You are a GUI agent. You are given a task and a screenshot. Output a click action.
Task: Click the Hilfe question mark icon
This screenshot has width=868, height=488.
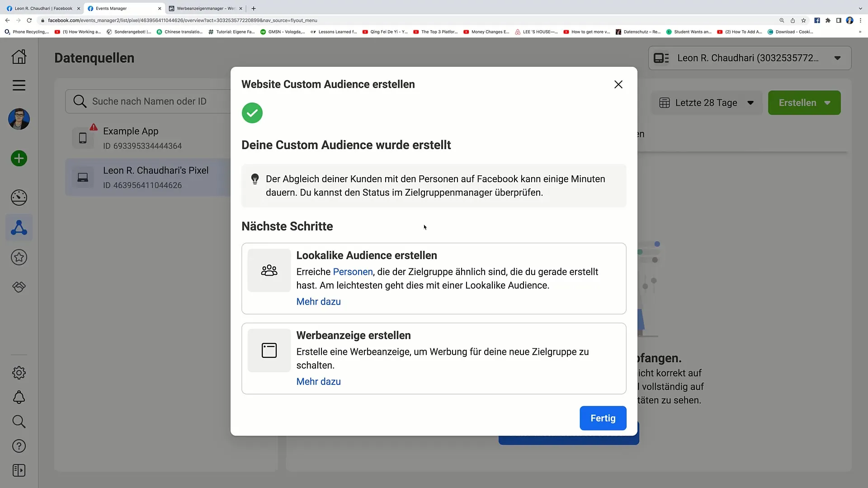[x=19, y=446]
